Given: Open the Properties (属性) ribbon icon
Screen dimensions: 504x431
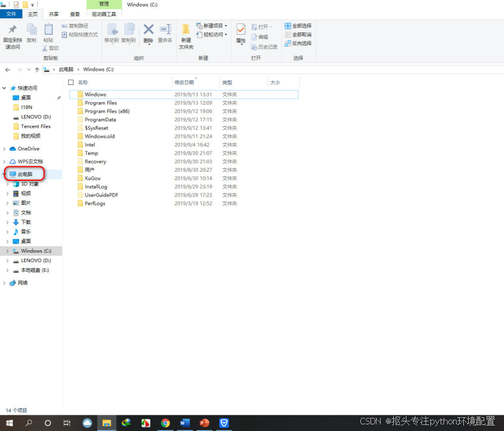Looking at the screenshot, I should (x=241, y=34).
